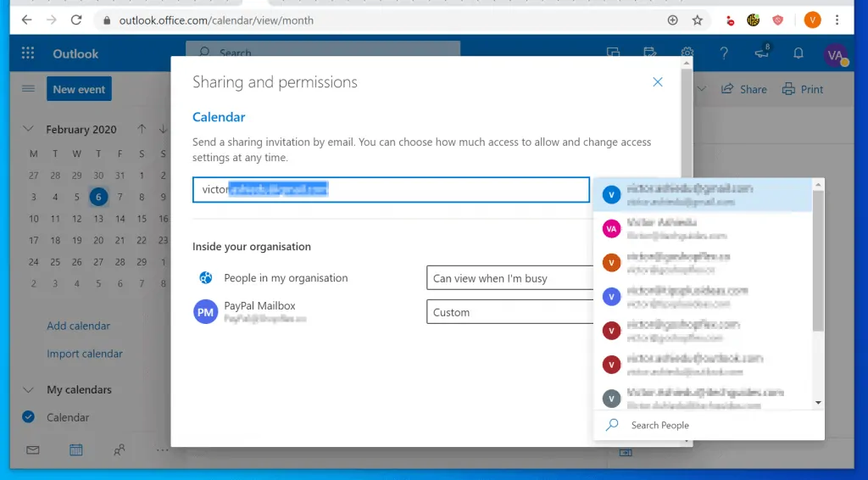Viewport: 868px width, 480px height.
Task: Bookmark page with the star icon
Action: [x=698, y=20]
